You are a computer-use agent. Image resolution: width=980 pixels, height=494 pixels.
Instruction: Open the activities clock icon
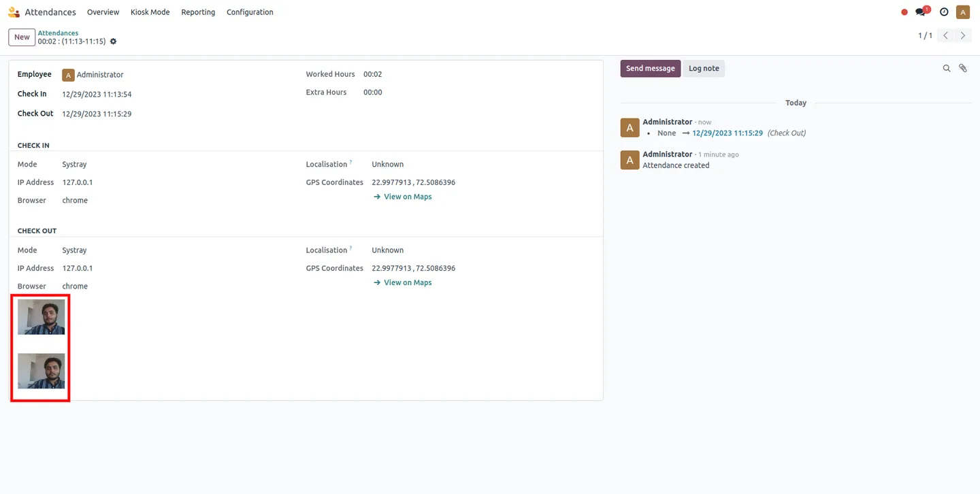pos(944,12)
